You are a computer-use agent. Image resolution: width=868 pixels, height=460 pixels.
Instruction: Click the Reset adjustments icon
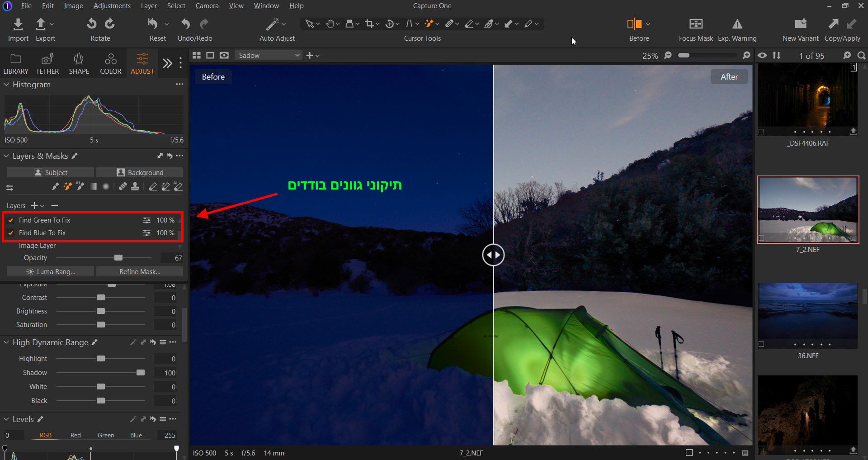pos(153,24)
